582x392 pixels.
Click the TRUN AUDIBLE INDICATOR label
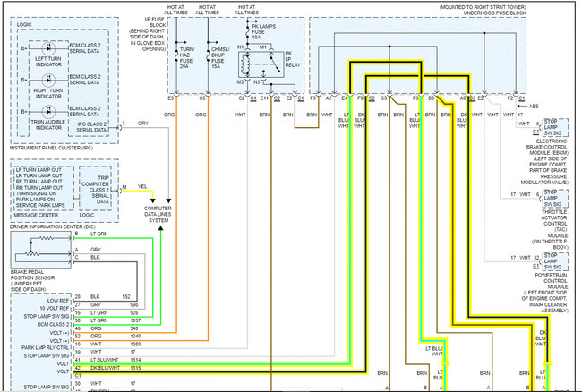coord(48,124)
